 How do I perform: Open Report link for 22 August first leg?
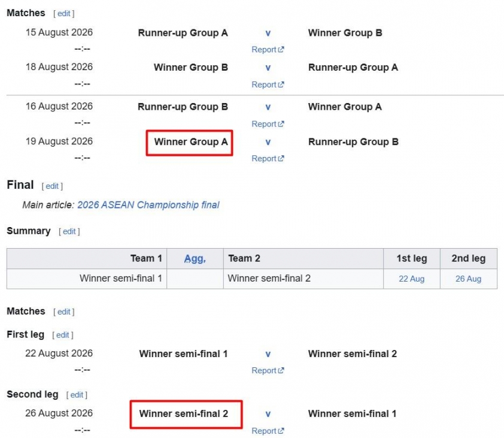coord(268,370)
